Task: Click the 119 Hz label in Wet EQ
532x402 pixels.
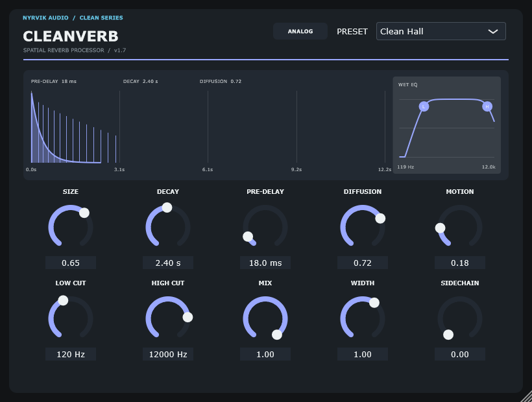Action: pos(405,167)
